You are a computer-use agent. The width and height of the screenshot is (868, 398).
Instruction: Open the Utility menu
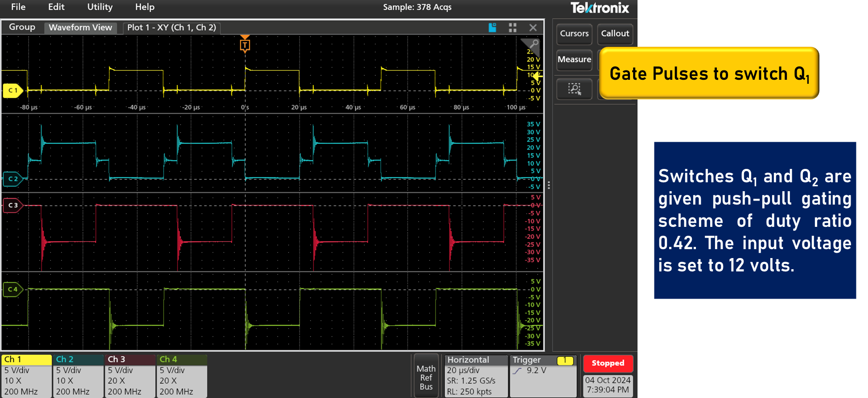coord(100,7)
